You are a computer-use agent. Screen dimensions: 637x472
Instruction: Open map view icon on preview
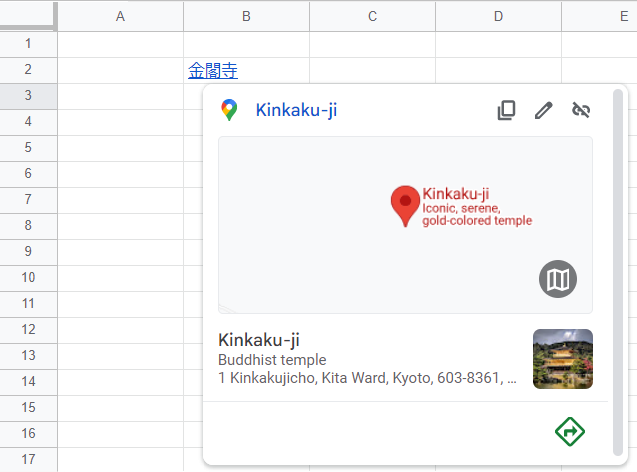(559, 279)
